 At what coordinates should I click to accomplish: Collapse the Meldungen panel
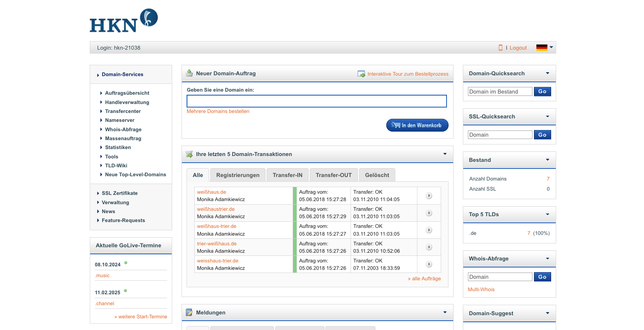[445, 313]
